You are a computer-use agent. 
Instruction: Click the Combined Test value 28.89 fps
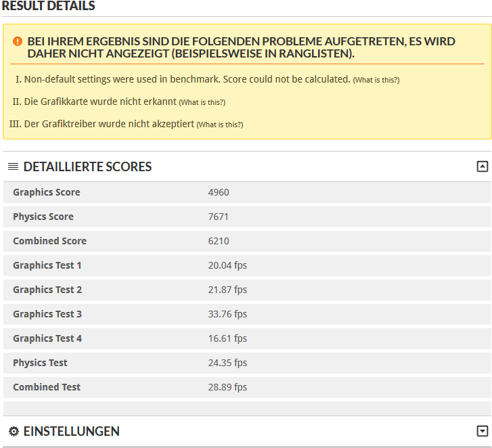coord(227,387)
